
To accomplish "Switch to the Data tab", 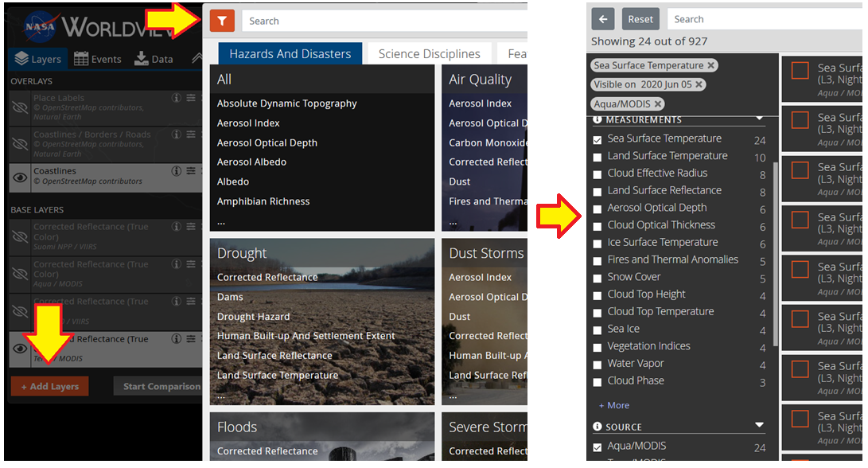I will click(x=154, y=59).
